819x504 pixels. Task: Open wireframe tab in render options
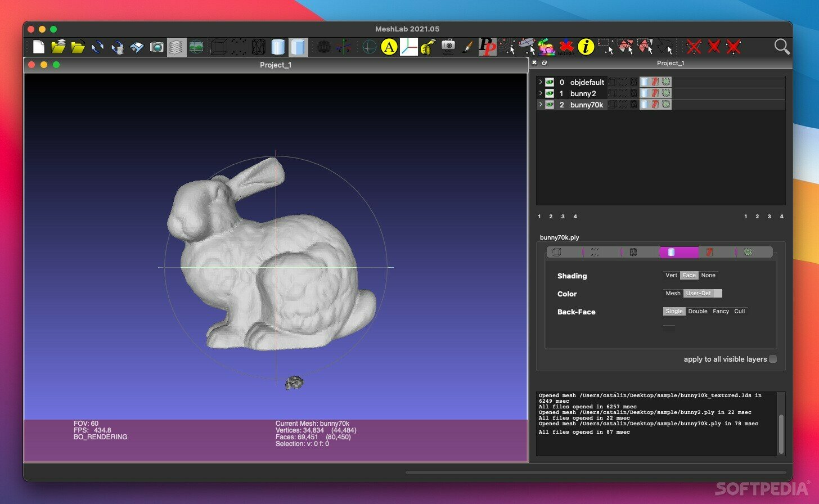click(x=633, y=252)
